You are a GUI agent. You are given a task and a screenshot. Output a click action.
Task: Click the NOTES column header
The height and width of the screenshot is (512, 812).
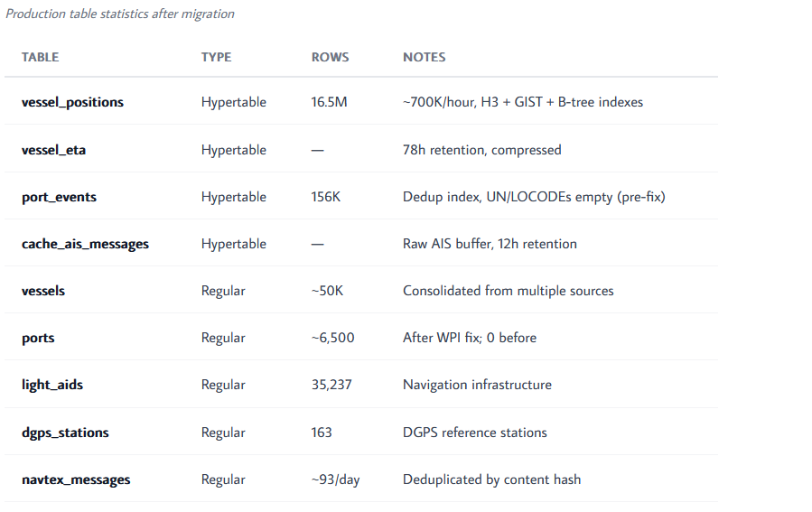click(425, 57)
